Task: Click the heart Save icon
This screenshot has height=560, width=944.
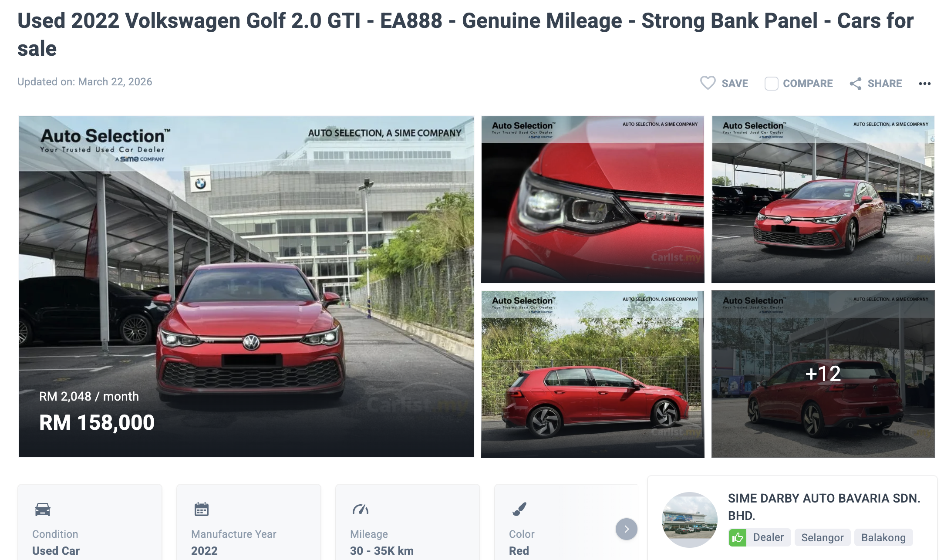Action: click(x=708, y=83)
